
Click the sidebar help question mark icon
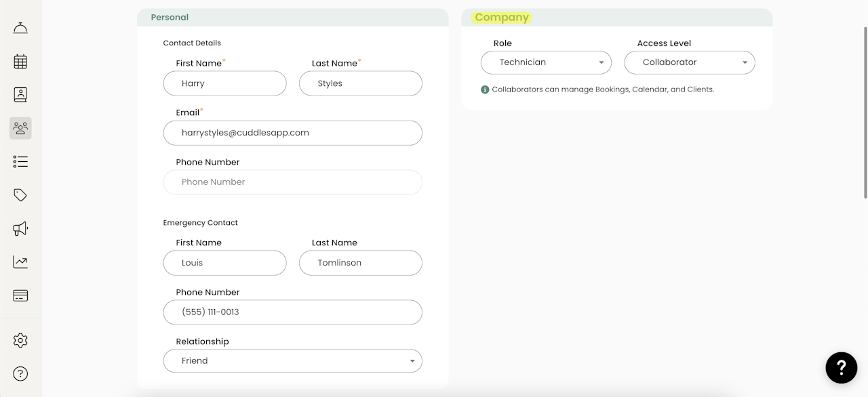coord(20,373)
